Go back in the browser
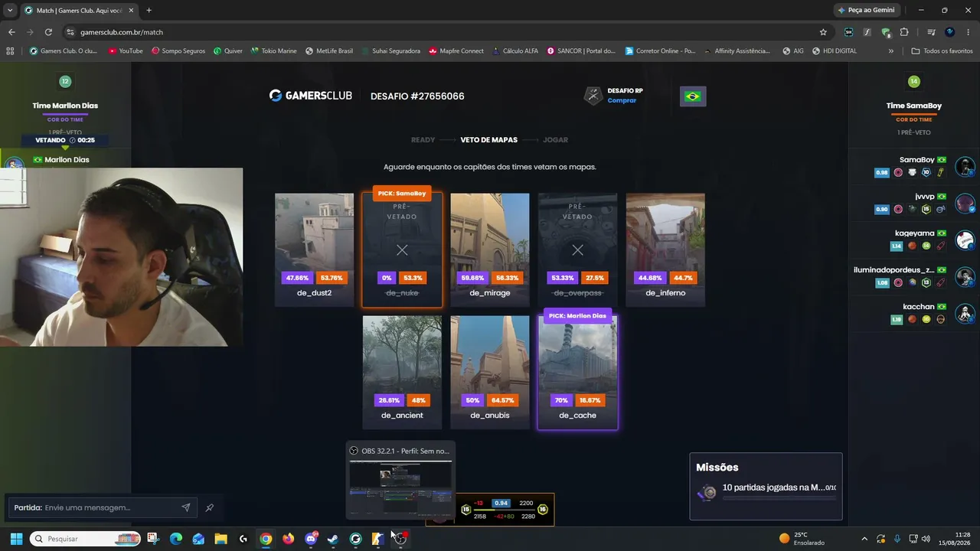The height and width of the screenshot is (551, 980). click(x=11, y=32)
